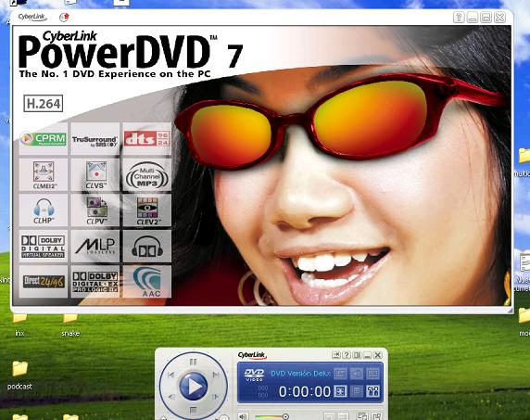This screenshot has width=530, height=420.
Task: Click the red star icon in title bar
Action: click(x=64, y=17)
